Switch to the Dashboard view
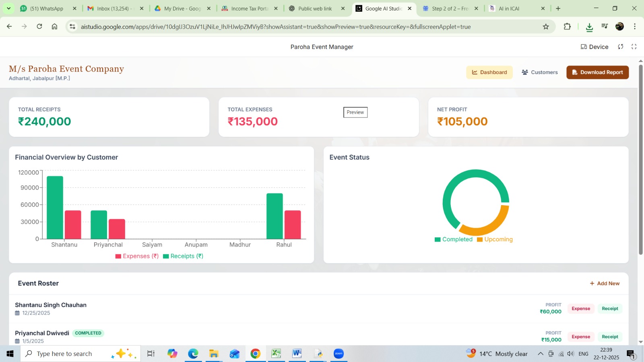Screen dimensions: 644x362 coord(489,72)
